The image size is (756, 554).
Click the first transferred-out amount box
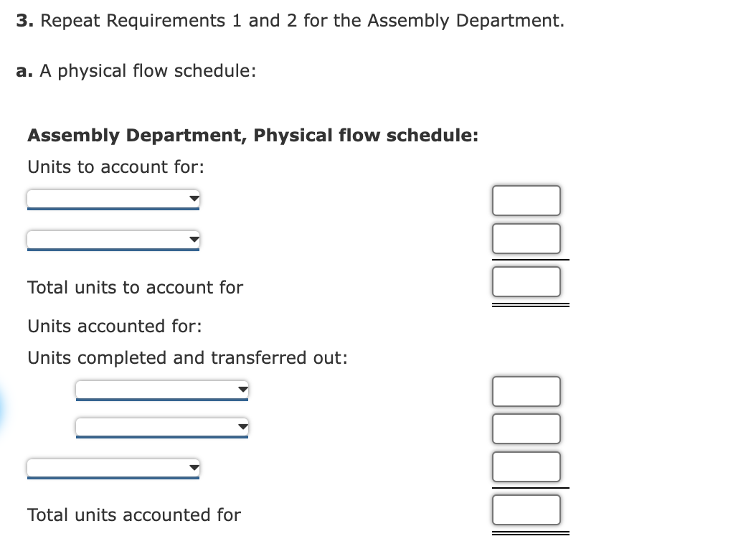tap(526, 391)
